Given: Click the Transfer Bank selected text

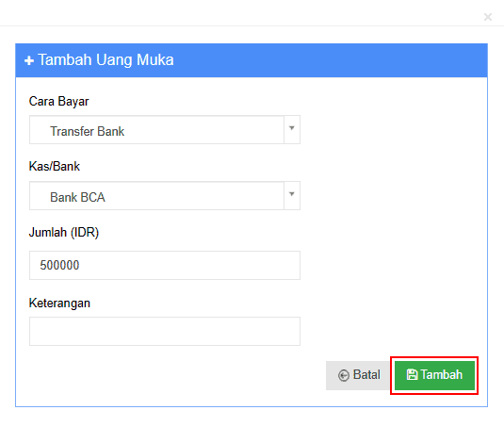Looking at the screenshot, I should pos(87,131).
